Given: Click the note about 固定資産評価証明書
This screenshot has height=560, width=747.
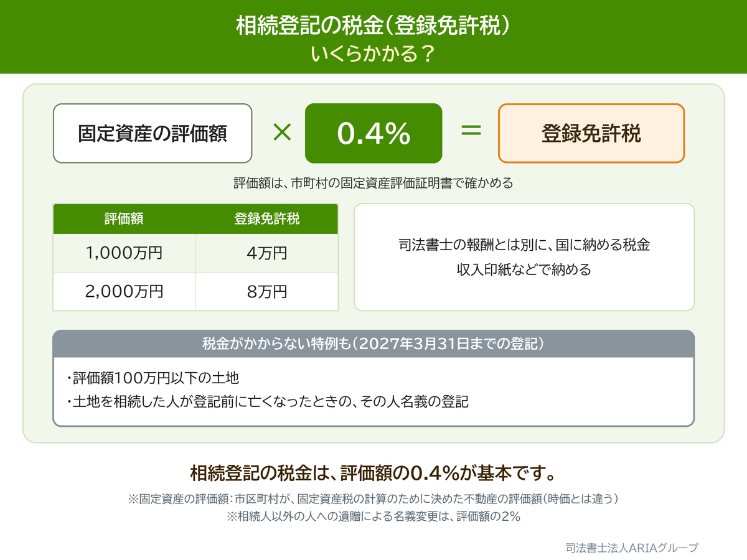Looking at the screenshot, I should coord(374,184).
